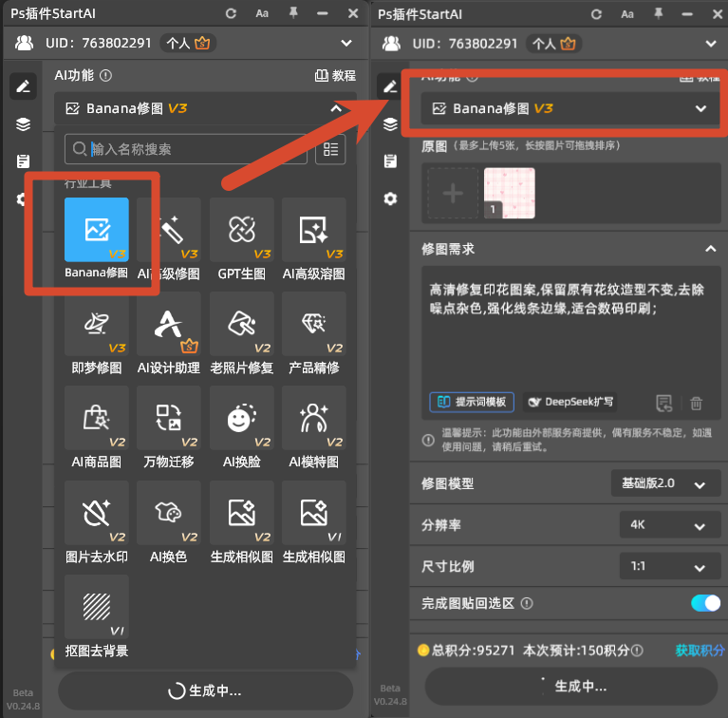Click the 输入名称搜索 search field

click(186, 149)
